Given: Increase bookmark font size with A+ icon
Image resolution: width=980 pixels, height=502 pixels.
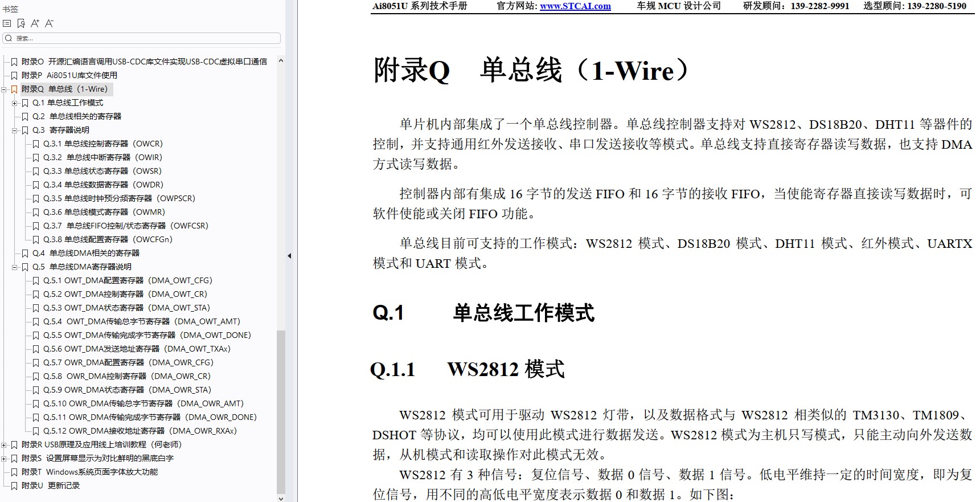Looking at the screenshot, I should [x=35, y=23].
